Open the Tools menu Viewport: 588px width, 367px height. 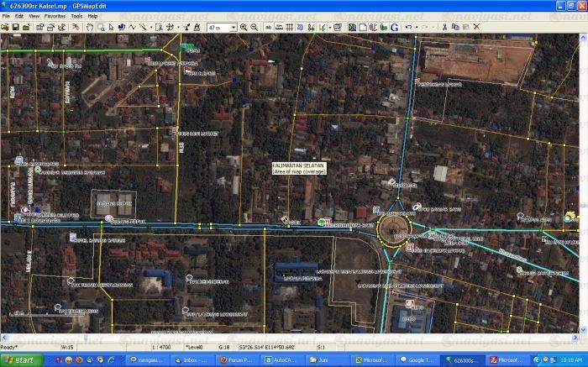pyautogui.click(x=76, y=16)
